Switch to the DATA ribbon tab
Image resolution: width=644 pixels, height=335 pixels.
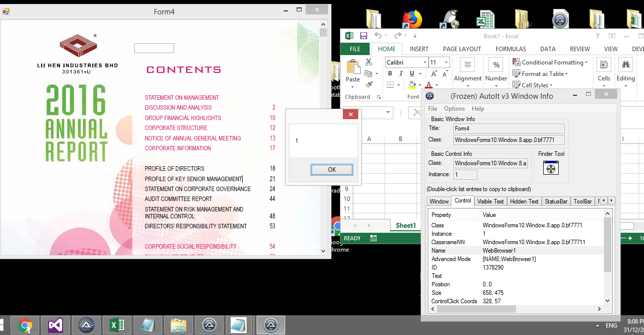click(548, 49)
